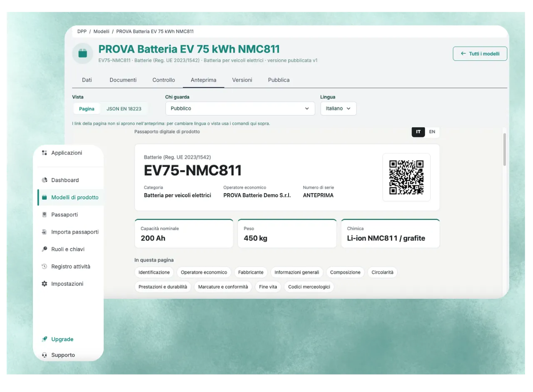This screenshot has width=533, height=392.
Task: Switch to the Versioni tab
Action: (x=242, y=80)
